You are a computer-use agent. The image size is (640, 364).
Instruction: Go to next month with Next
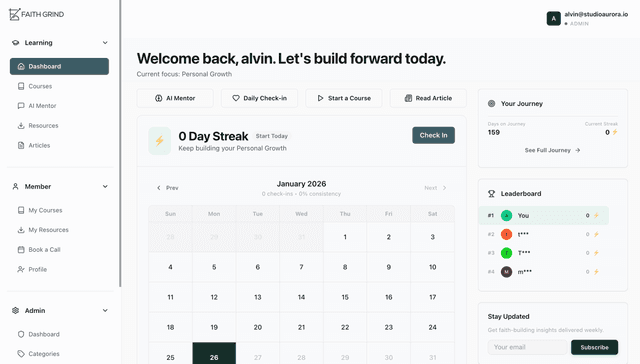[x=435, y=188]
